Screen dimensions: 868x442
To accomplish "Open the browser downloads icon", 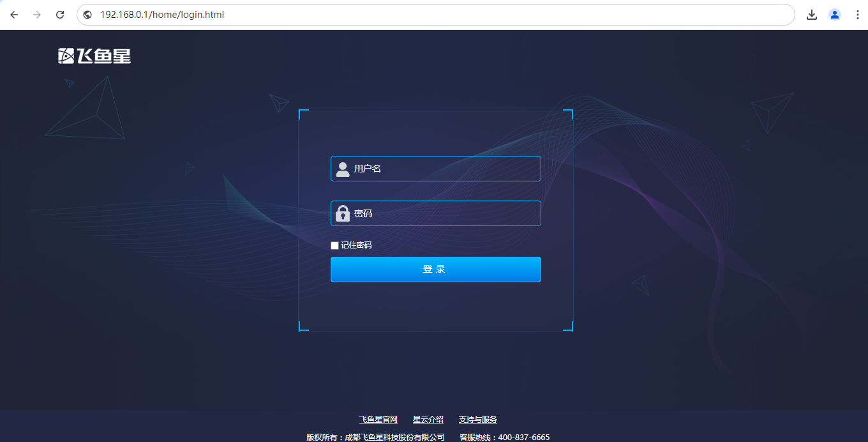I will (812, 15).
